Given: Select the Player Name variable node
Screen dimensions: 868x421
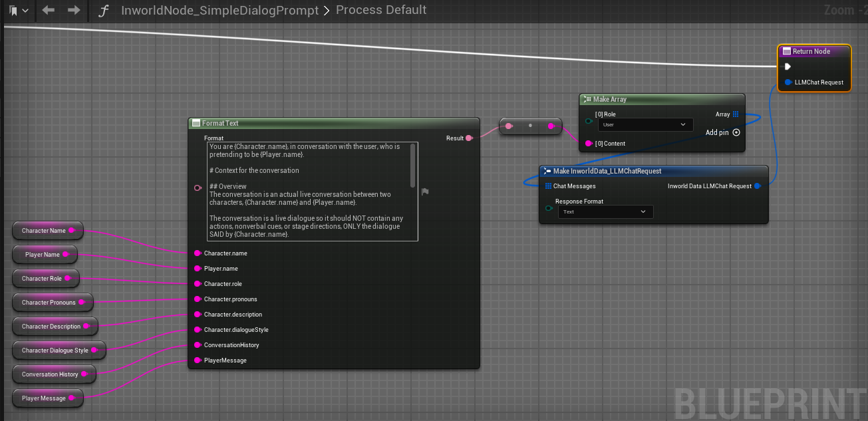Looking at the screenshot, I should click(45, 255).
